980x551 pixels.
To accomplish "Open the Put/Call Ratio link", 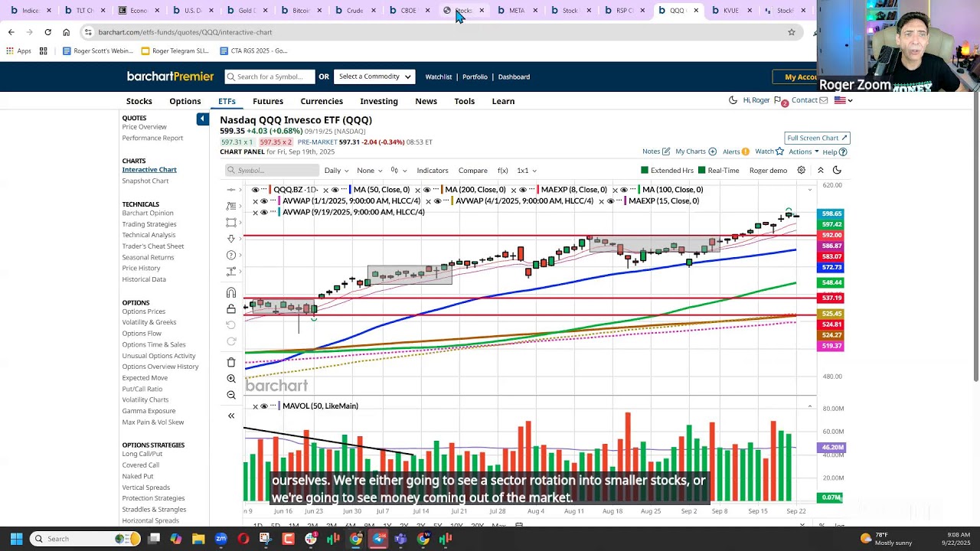I will coord(142,389).
